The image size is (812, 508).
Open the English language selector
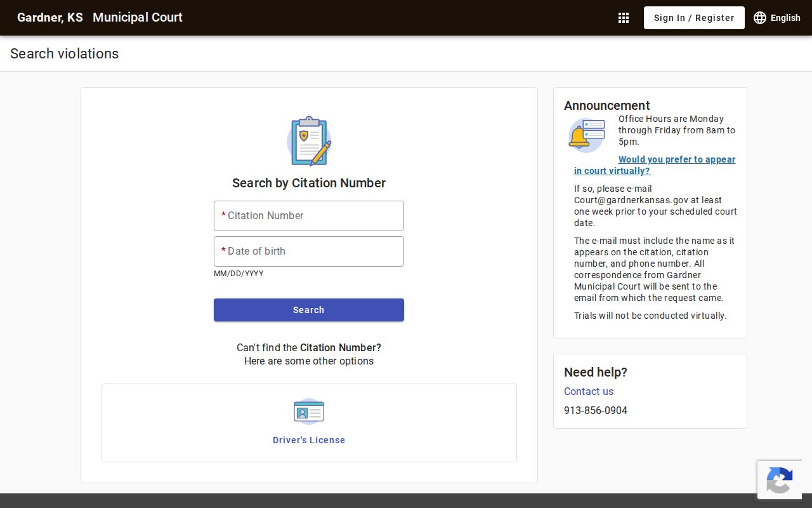click(777, 18)
